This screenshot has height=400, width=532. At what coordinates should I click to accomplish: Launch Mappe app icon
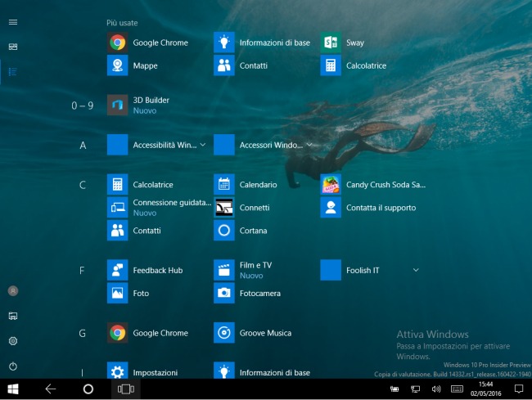pyautogui.click(x=117, y=65)
